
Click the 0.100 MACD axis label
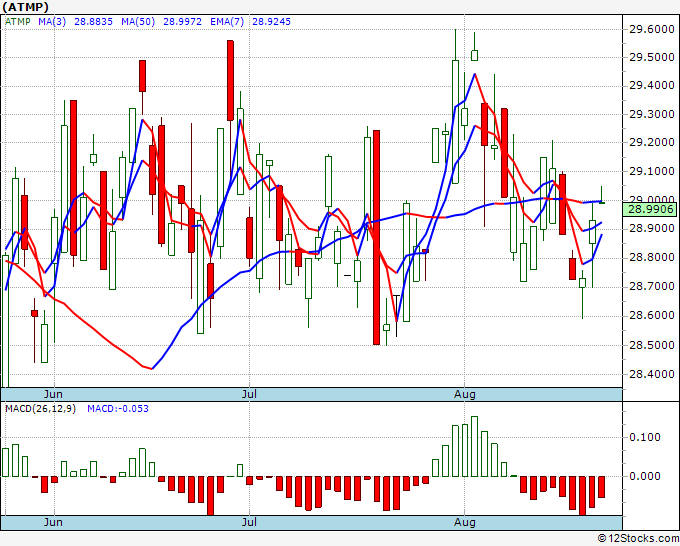[645, 437]
